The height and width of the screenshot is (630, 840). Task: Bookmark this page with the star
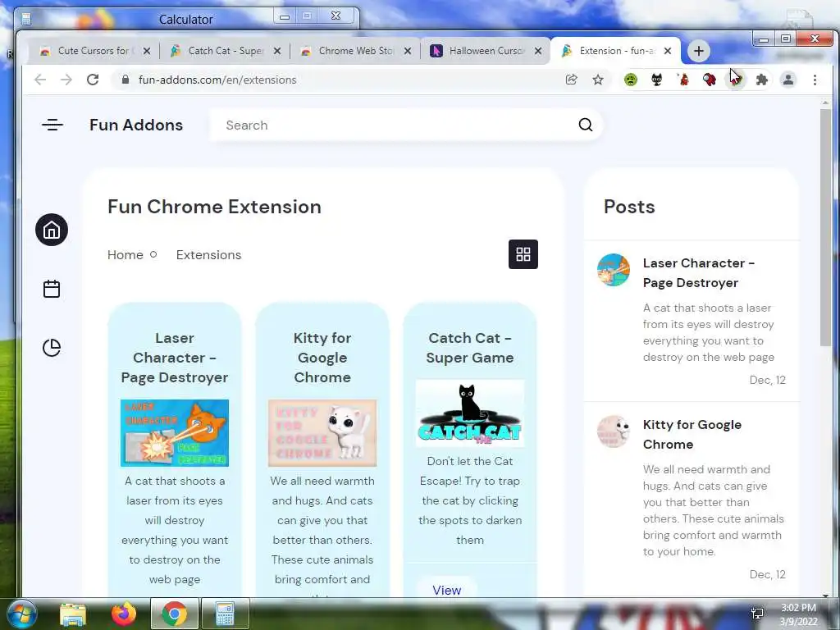[598, 80]
